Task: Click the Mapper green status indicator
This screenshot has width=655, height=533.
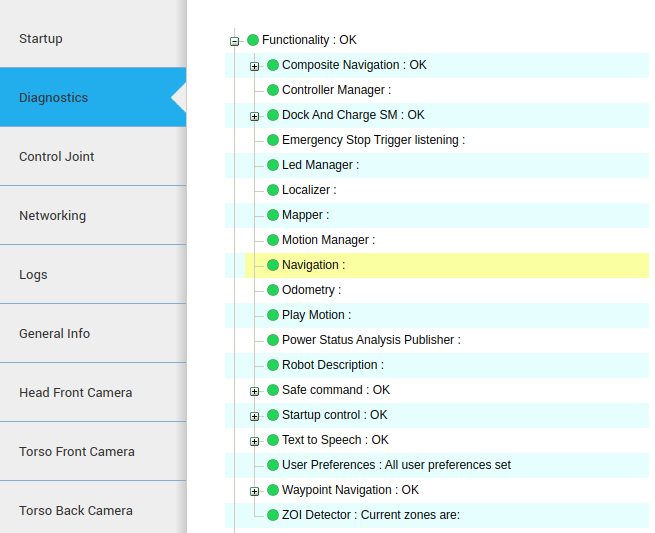Action: [x=273, y=215]
